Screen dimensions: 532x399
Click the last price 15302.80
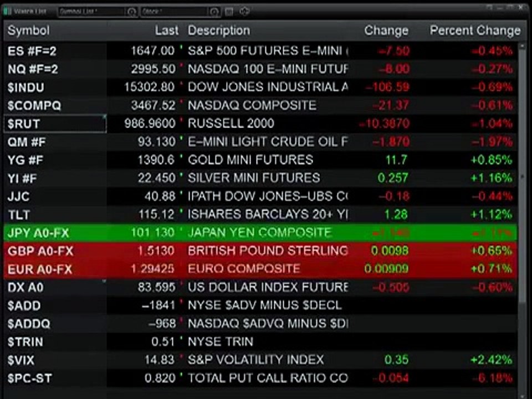pos(149,87)
